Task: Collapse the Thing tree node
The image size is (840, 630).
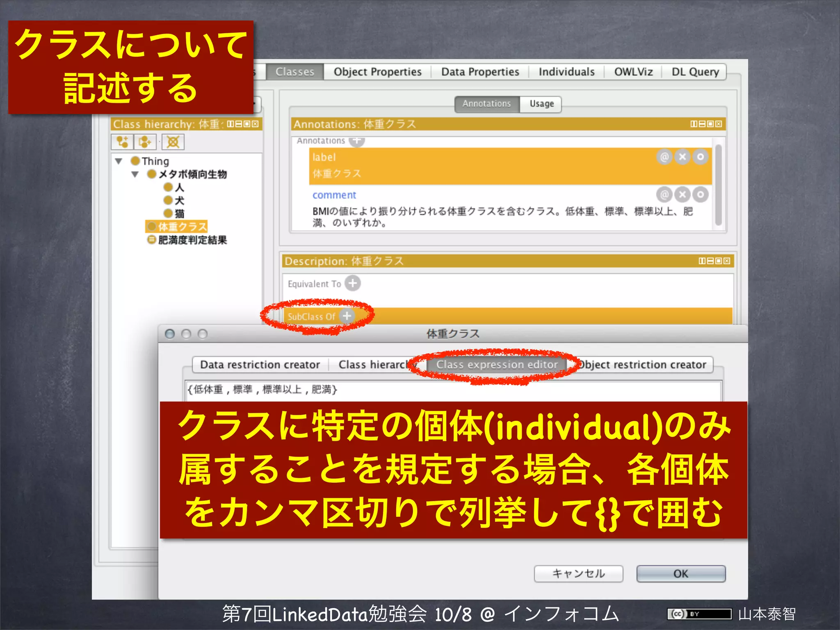Action: click(x=119, y=161)
